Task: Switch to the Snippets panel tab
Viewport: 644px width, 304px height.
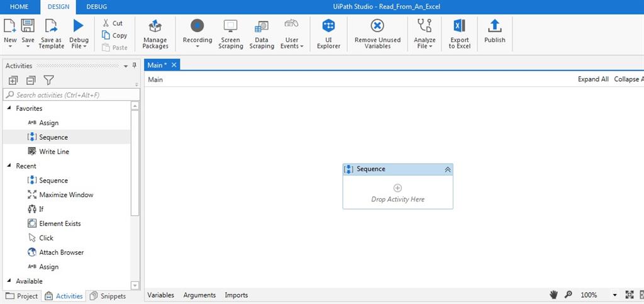Action: click(x=108, y=296)
